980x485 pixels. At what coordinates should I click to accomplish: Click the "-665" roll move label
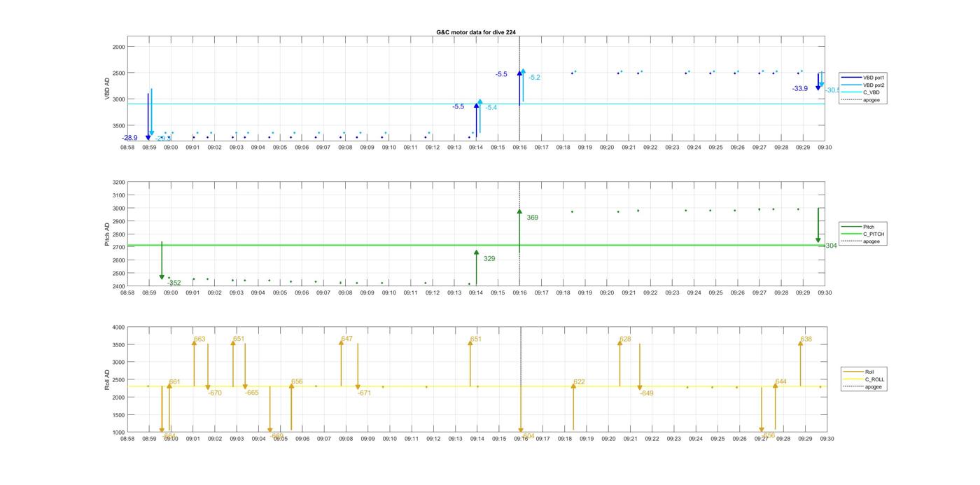click(x=252, y=393)
